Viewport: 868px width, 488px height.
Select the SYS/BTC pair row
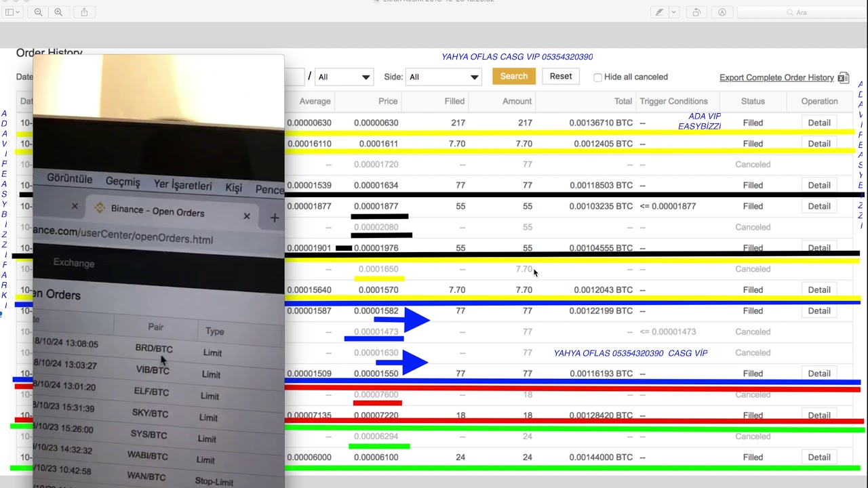(149, 434)
